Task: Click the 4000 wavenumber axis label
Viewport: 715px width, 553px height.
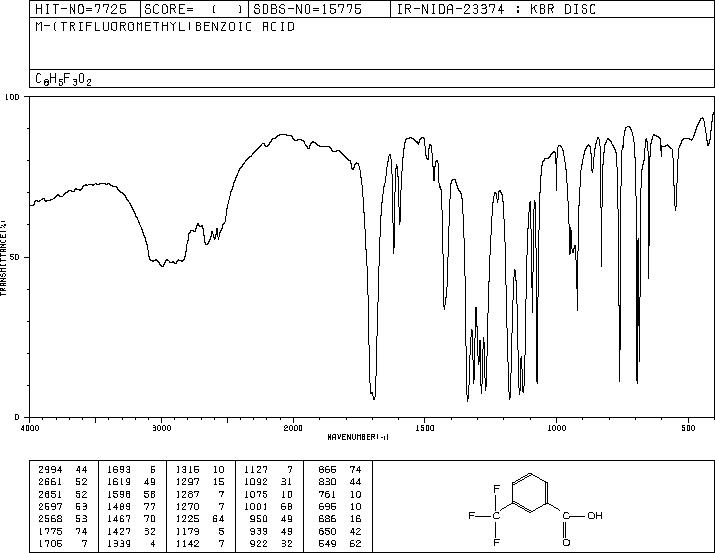Action: (x=30, y=428)
